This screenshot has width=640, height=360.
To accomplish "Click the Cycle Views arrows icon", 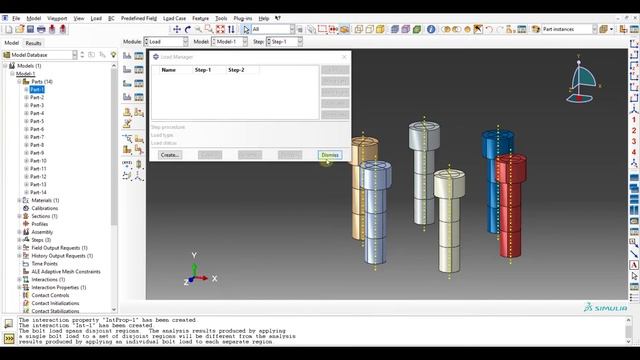I will (231, 29).
